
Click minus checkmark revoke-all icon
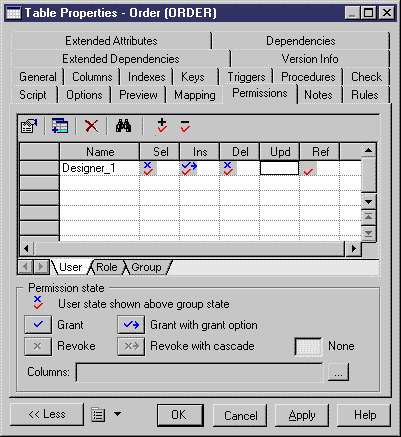coord(185,126)
